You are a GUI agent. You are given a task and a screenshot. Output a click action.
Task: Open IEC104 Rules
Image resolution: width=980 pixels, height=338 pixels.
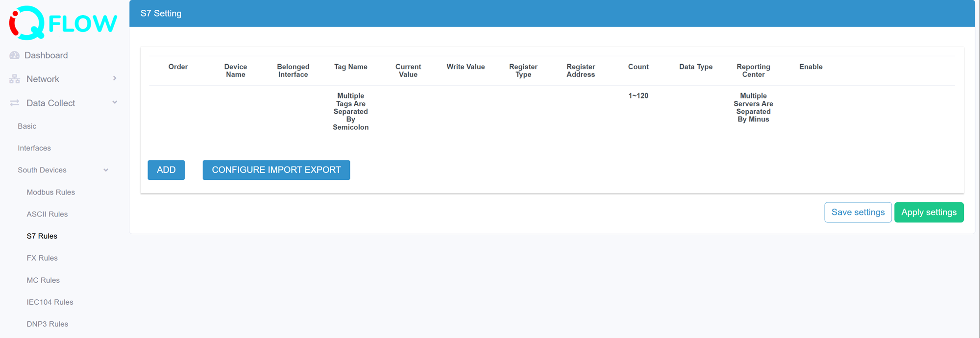(50, 302)
